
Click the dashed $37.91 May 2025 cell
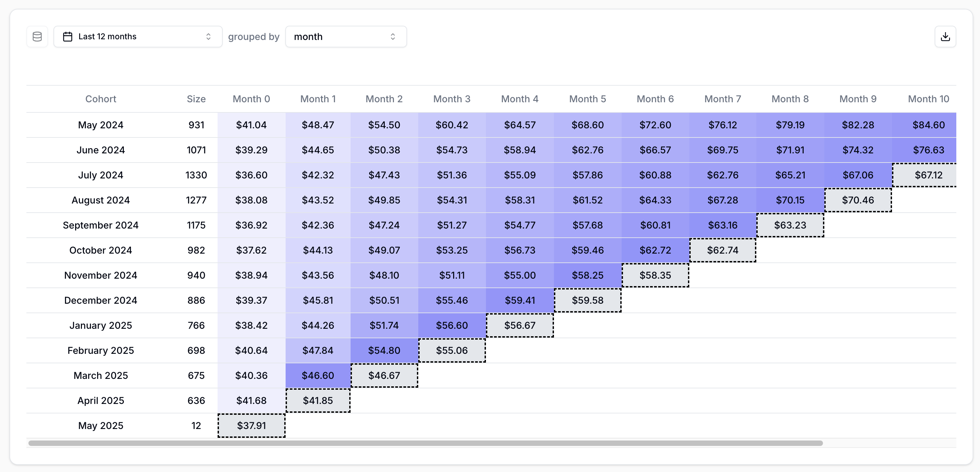point(251,426)
